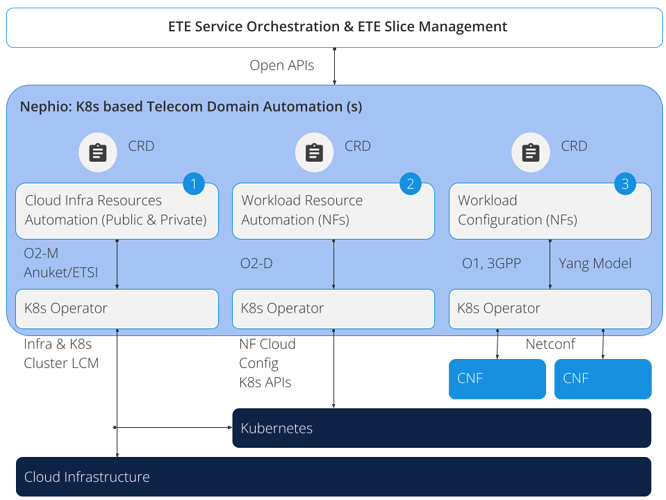Click the O2-D label
Viewport: 666px width, 500px height.
click(x=256, y=263)
